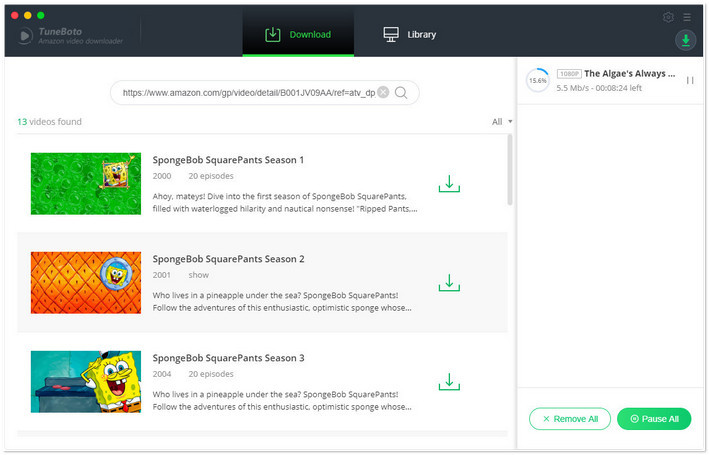Pause The Algae's Always download
Screen dimensions: 709x455
pos(690,80)
